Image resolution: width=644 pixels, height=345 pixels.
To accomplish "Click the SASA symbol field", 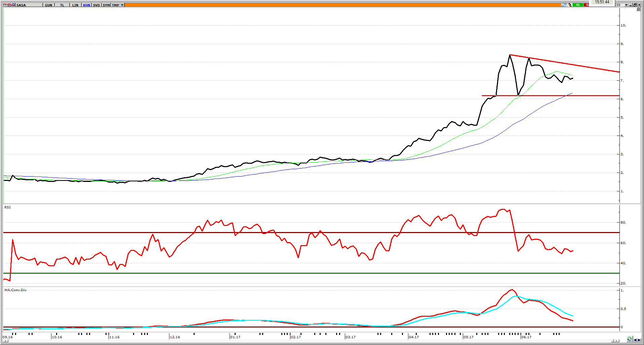I will [29, 5].
